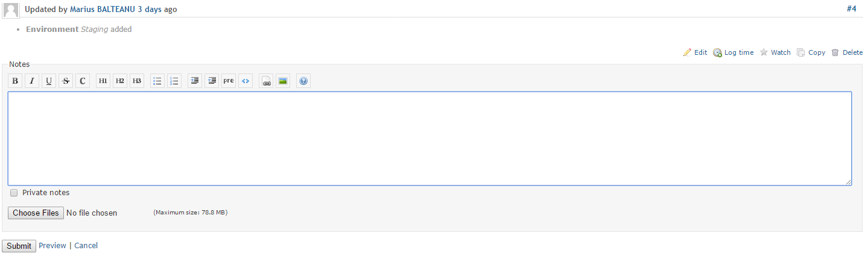Click Choose Files button

36,213
